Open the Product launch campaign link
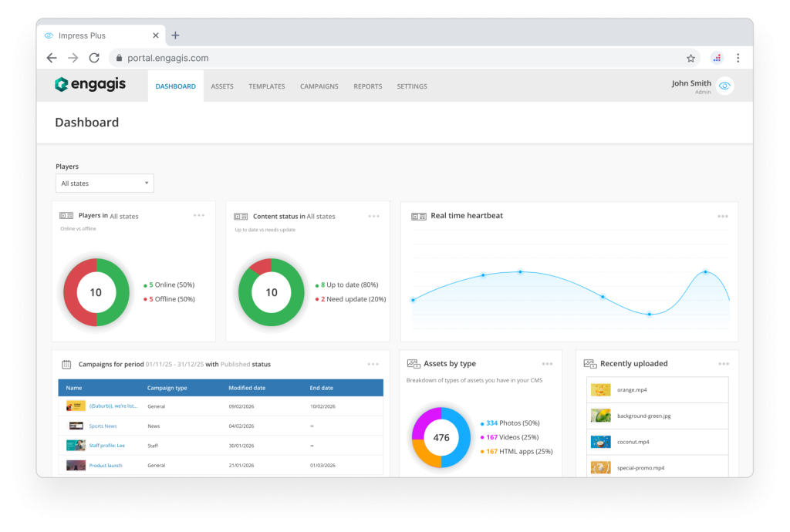Image resolution: width=790 pixels, height=532 pixels. click(105, 466)
